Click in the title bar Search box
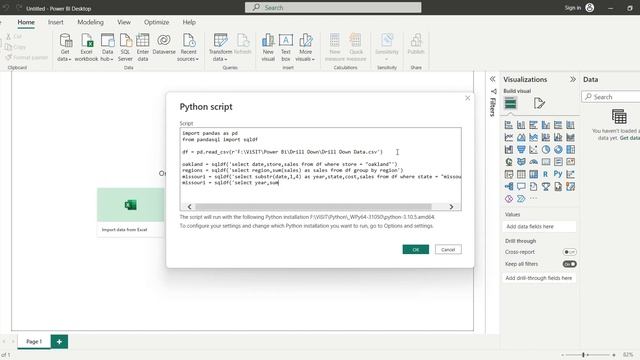Image resolution: width=640 pixels, height=360 pixels. 333,7
